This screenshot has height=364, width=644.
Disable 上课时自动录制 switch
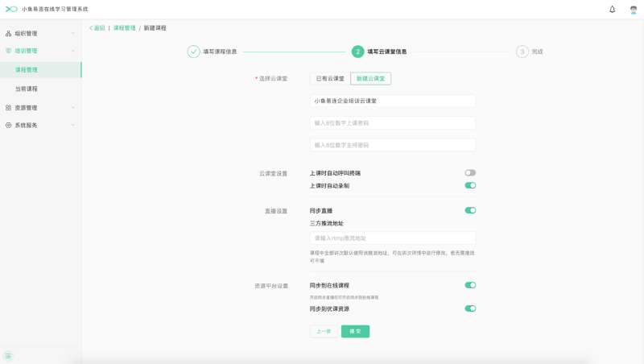pos(470,186)
